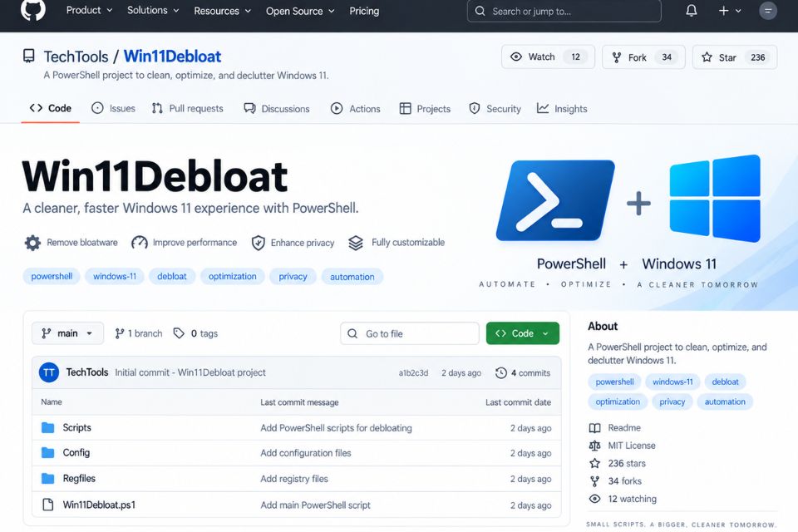Click the Actions play icon
The height and width of the screenshot is (532, 798).
(337, 108)
